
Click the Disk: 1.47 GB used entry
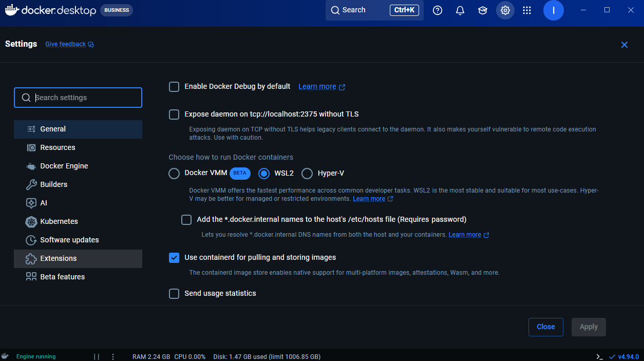pyautogui.click(x=267, y=356)
